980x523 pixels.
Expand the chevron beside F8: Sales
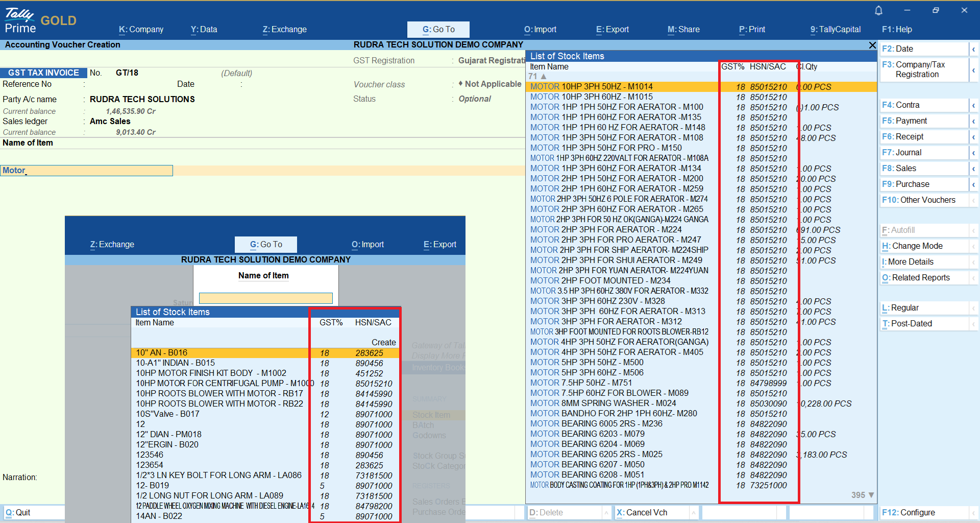tap(973, 169)
